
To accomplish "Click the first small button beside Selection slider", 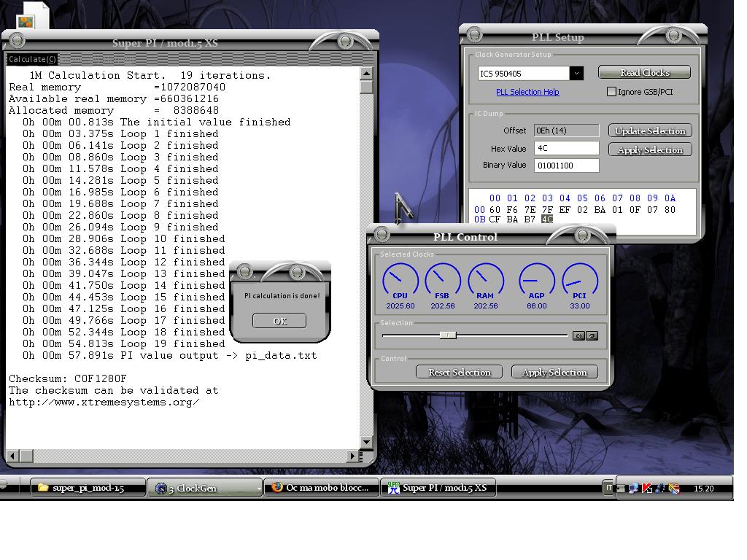I will tap(578, 335).
